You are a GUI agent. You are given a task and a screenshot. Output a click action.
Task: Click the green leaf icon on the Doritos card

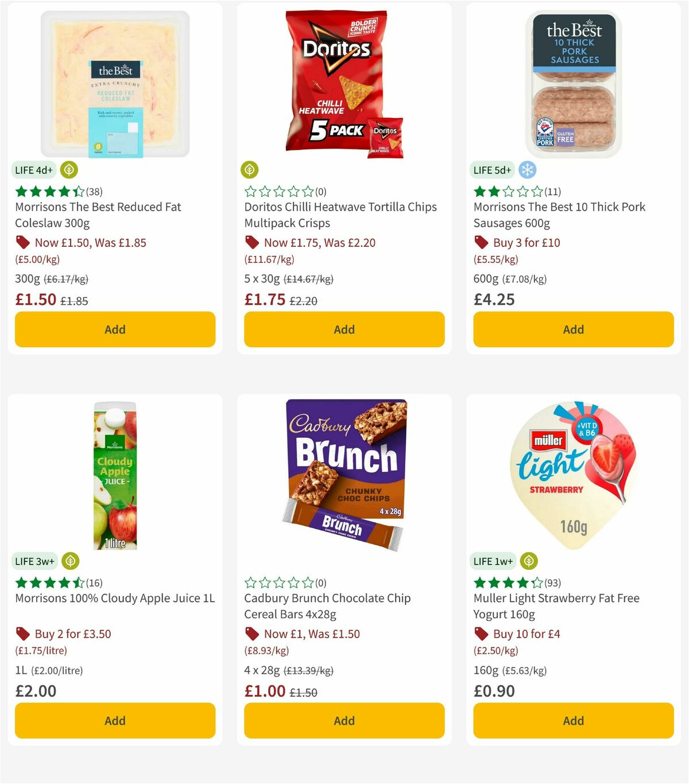tap(250, 170)
